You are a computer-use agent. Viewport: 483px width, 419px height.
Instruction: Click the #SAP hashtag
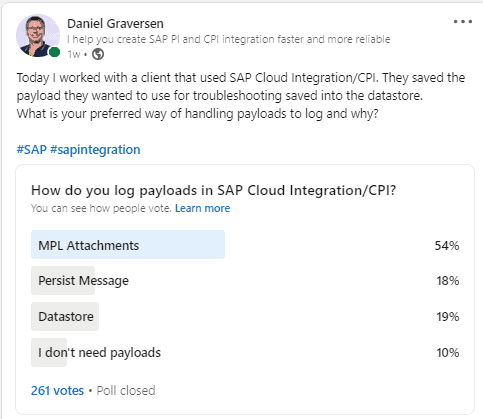32,150
